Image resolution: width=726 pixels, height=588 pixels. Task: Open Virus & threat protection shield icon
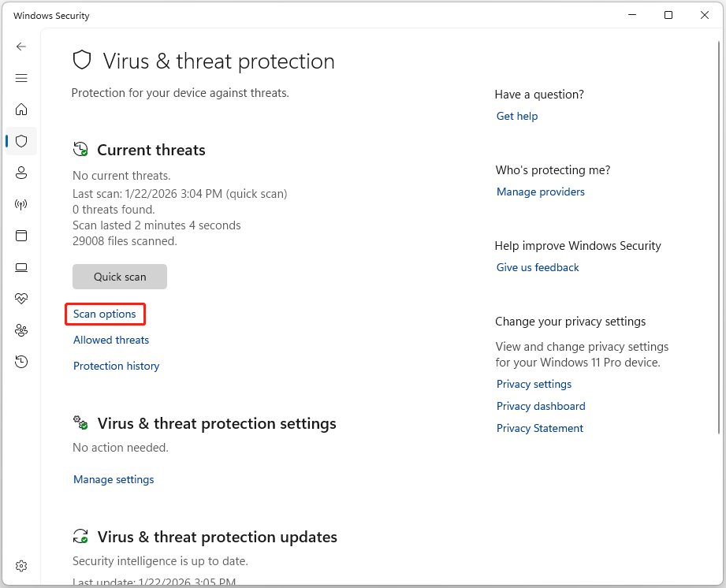tap(21, 141)
